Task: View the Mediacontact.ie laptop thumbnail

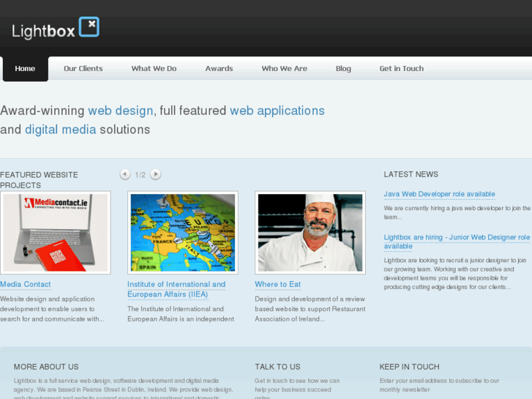Action: (56, 233)
